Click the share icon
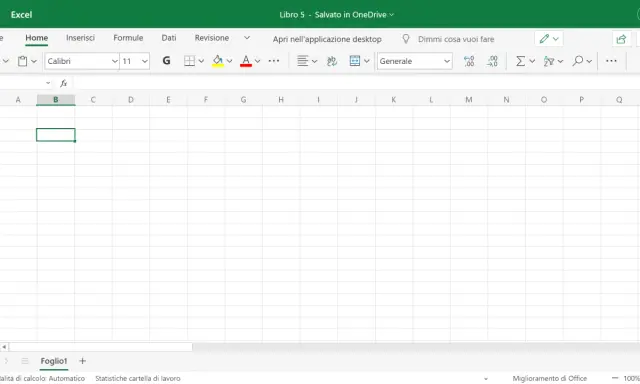The height and width of the screenshot is (384, 640). pos(621,39)
